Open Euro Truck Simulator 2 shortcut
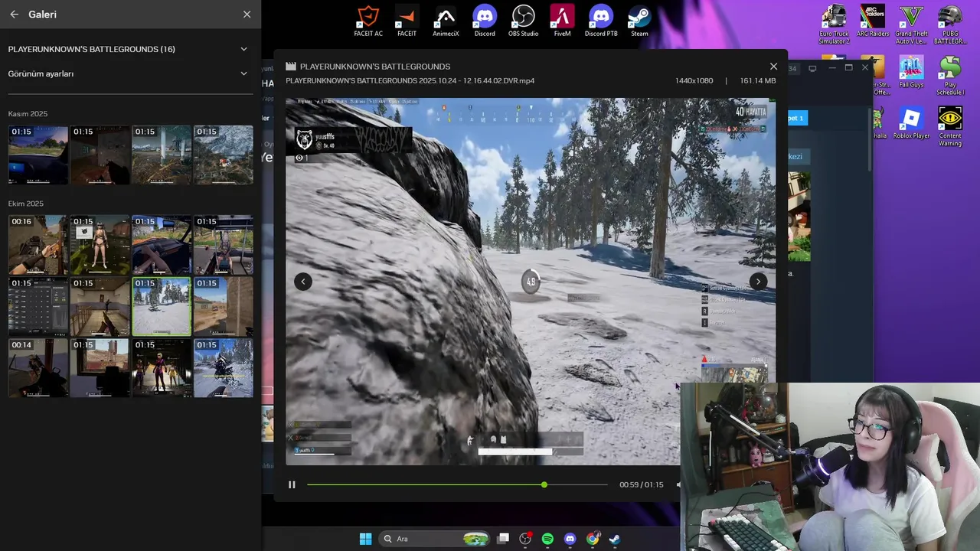 coord(834,24)
